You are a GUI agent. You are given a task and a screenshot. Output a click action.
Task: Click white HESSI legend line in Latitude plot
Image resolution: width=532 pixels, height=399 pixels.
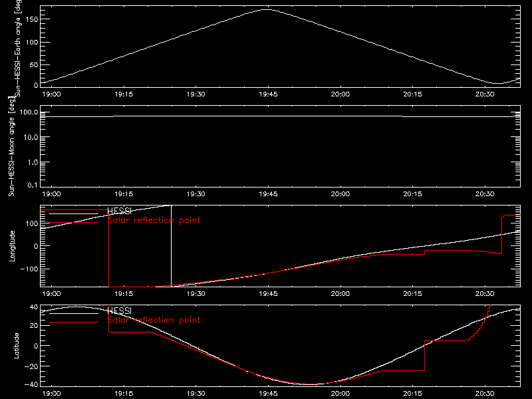coord(74,313)
